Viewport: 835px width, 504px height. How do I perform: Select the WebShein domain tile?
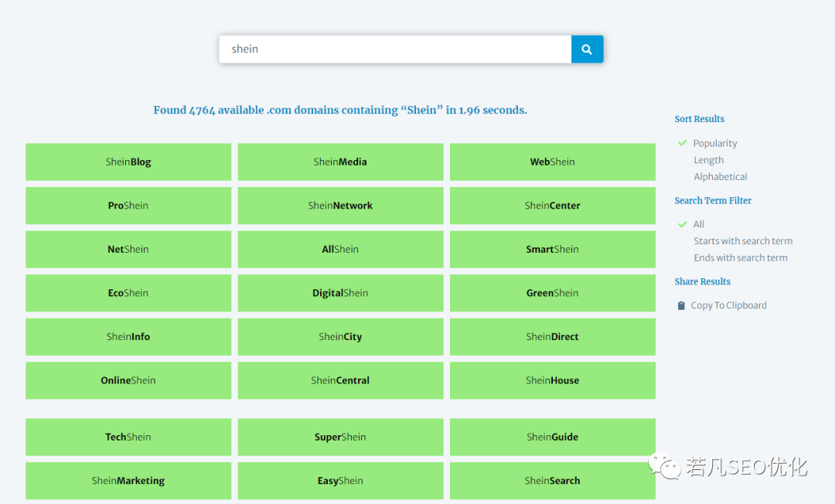coord(552,162)
